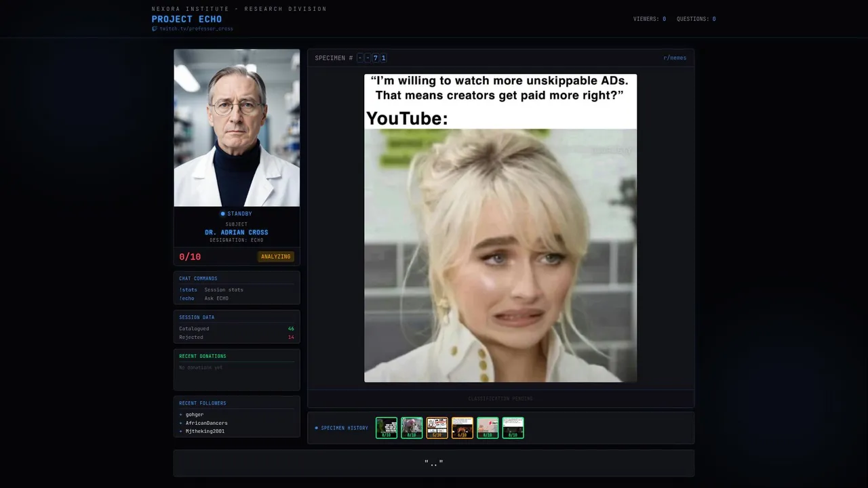Click the 'No donations yet' text
The width and height of the screenshot is (868, 488).
pos(201,367)
